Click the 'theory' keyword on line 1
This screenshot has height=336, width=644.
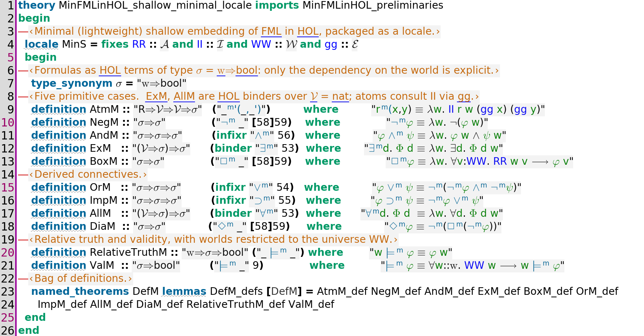(x=37, y=5)
